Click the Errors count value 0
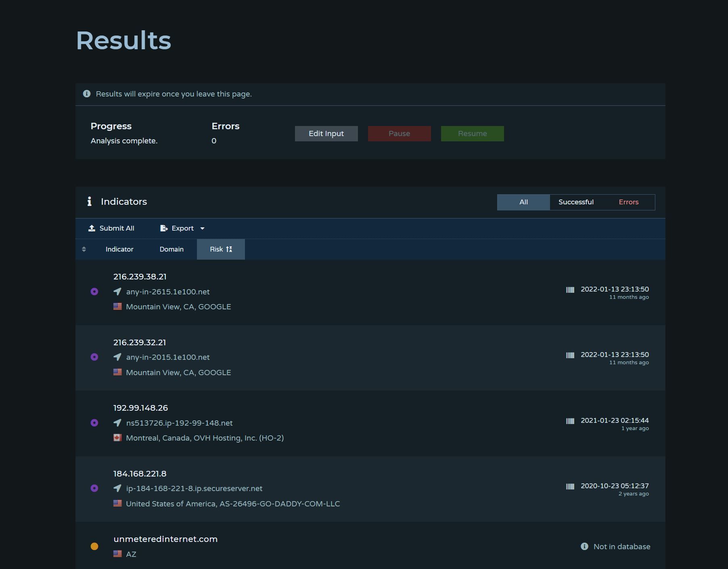Screen dimensions: 728x569 coord(214,141)
